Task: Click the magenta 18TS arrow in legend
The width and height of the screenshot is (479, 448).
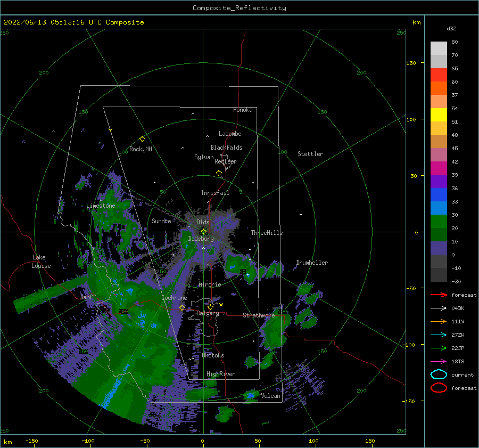Action: pos(439,362)
